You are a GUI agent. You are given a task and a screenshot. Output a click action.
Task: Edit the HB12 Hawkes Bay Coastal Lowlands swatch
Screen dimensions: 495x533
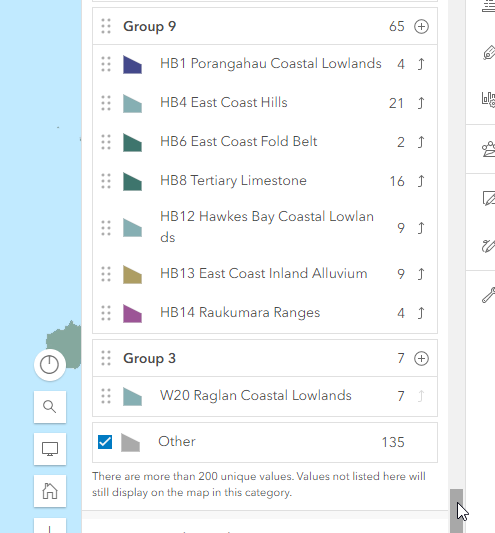(x=132, y=228)
